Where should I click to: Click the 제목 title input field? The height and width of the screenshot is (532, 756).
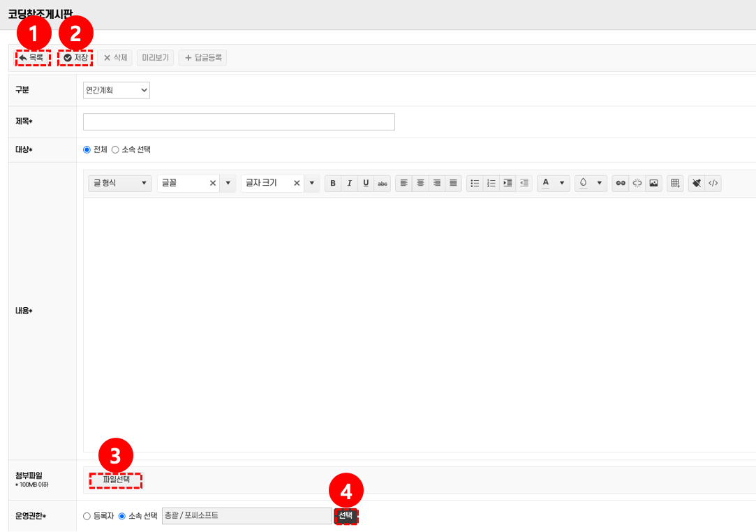pos(239,122)
